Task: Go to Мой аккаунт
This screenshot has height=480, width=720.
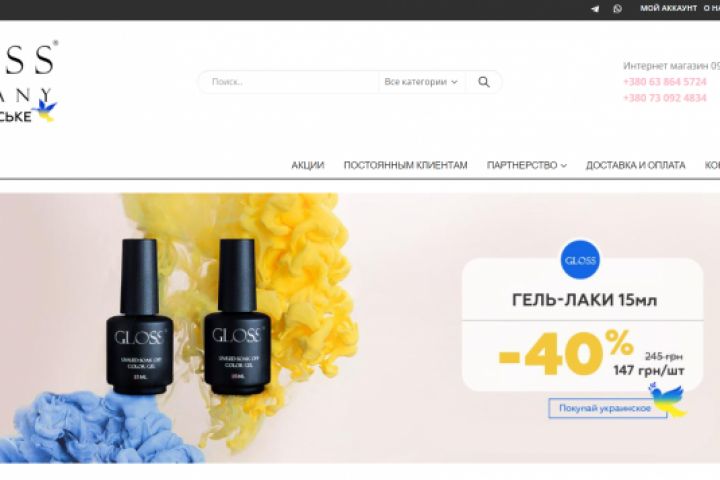Action: [669, 8]
